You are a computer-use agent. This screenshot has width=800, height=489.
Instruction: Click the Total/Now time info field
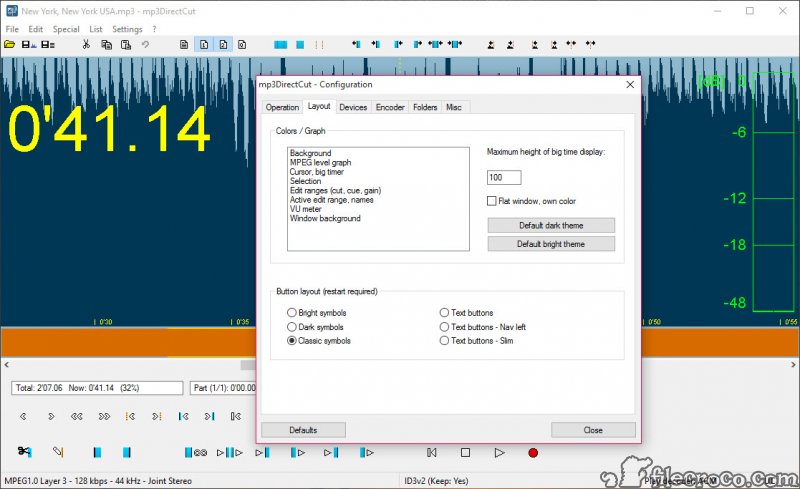point(97,388)
